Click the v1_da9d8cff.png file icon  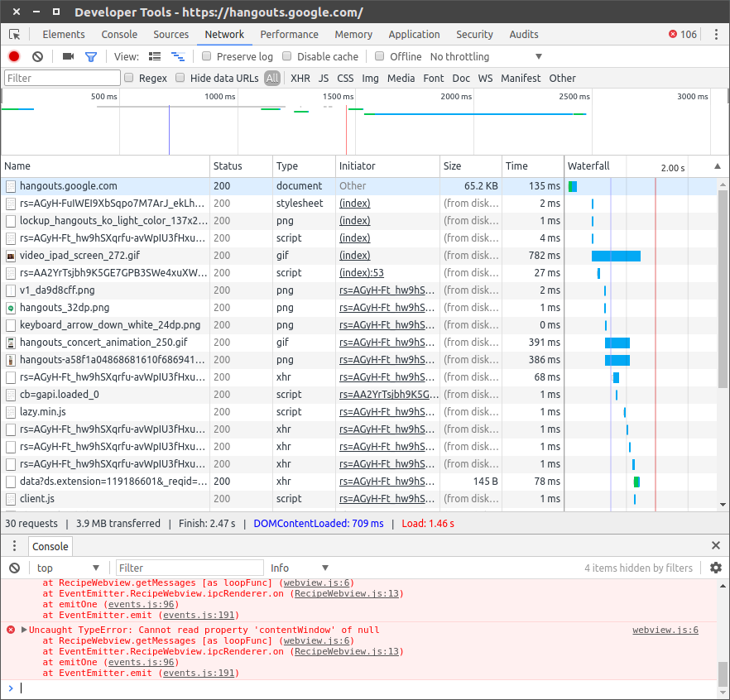tap(10, 290)
